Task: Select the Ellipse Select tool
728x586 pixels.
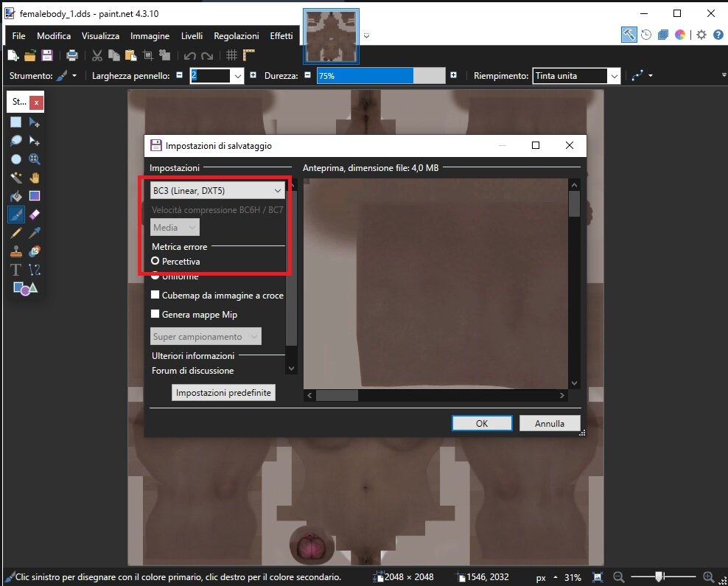Action: point(15,159)
